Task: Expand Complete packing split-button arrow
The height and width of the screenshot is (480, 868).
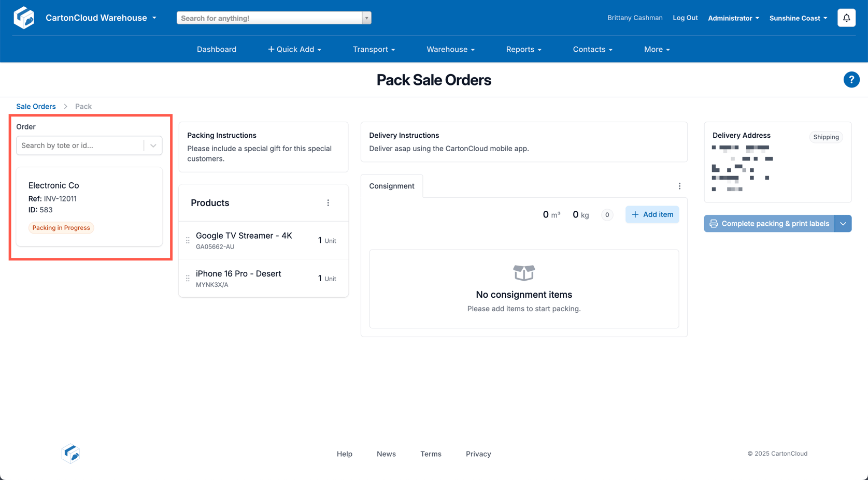Action: 843,224
